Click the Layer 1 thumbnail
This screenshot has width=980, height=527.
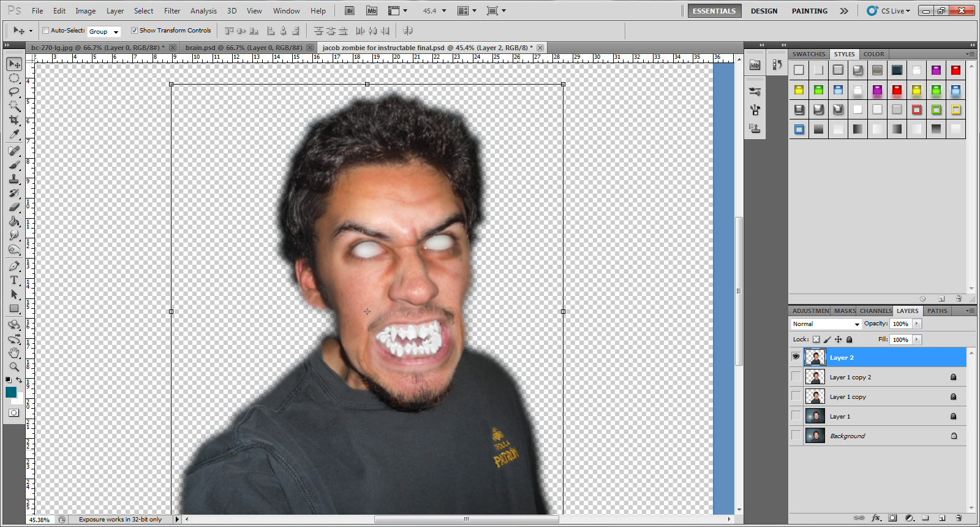815,416
